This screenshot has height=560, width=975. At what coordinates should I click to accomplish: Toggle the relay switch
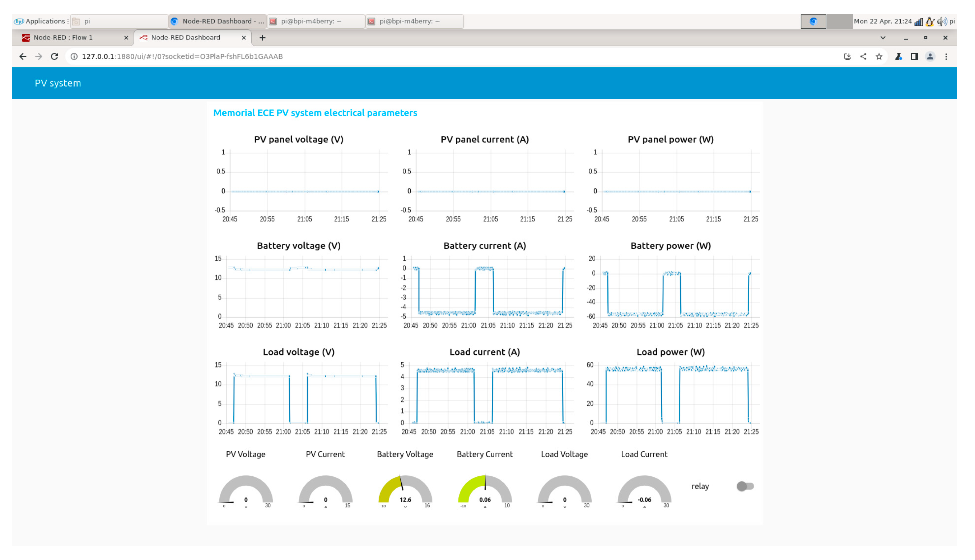coord(745,486)
